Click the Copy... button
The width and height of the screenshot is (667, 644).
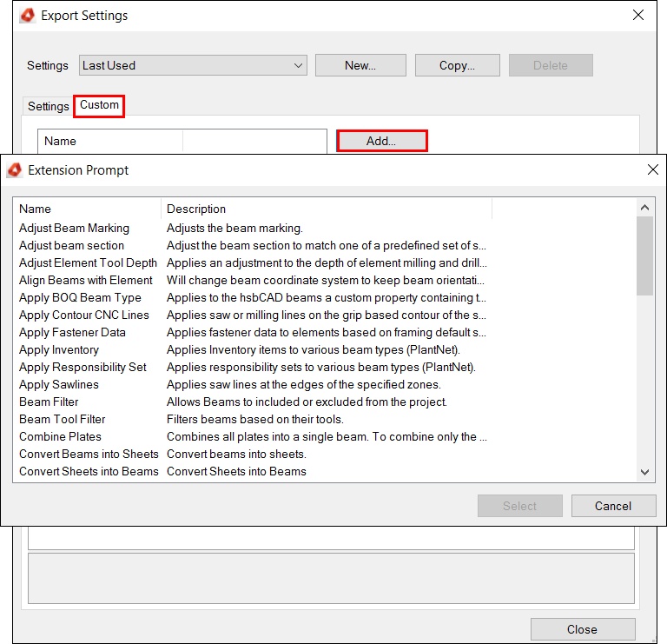pyautogui.click(x=458, y=65)
